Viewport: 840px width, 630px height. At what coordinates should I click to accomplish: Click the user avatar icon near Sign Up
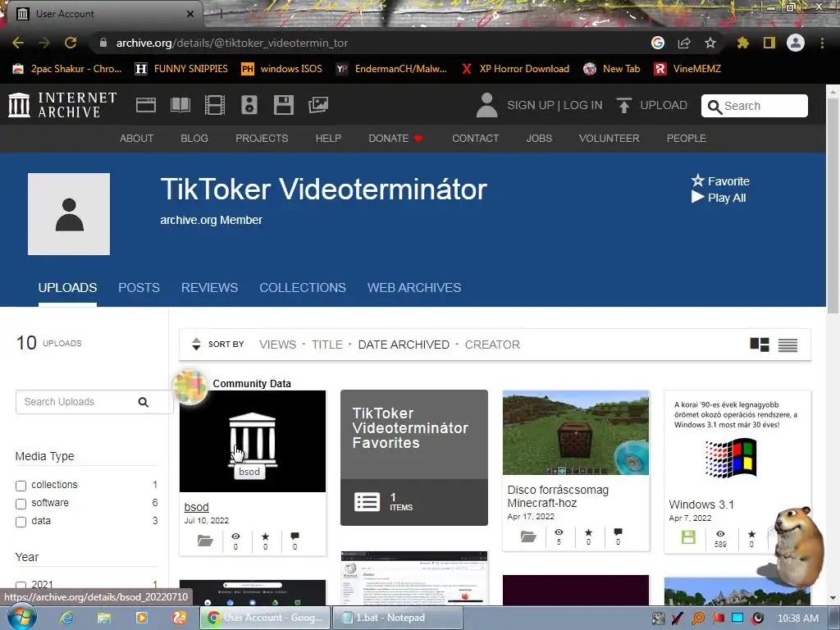click(x=486, y=105)
